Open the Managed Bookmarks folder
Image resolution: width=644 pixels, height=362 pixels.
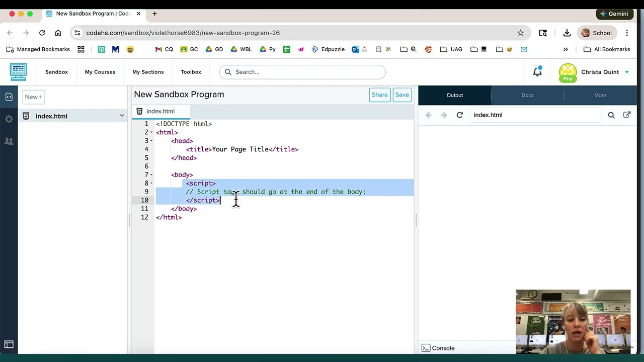pyautogui.click(x=38, y=49)
